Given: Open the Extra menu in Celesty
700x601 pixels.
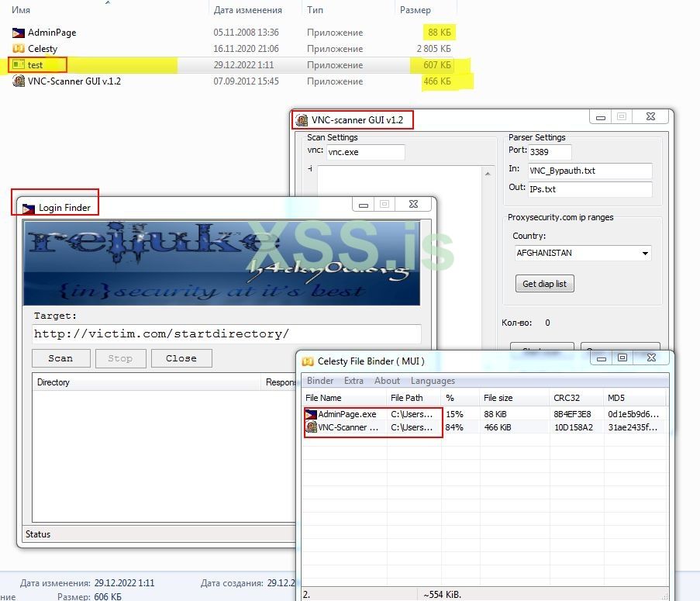Looking at the screenshot, I should [353, 381].
